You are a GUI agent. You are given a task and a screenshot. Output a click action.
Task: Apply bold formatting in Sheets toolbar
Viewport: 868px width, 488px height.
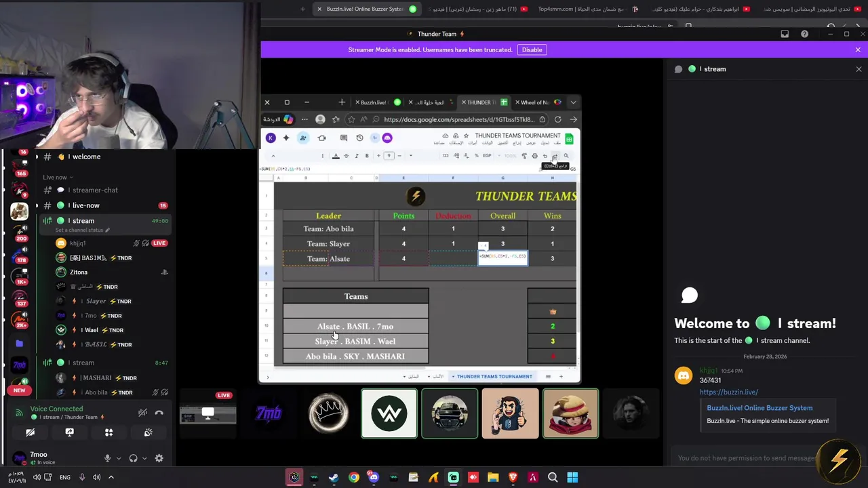367,156
